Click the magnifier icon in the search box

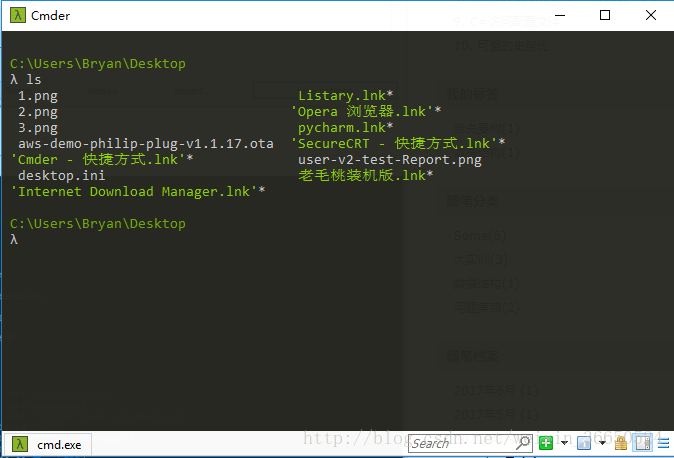523,443
